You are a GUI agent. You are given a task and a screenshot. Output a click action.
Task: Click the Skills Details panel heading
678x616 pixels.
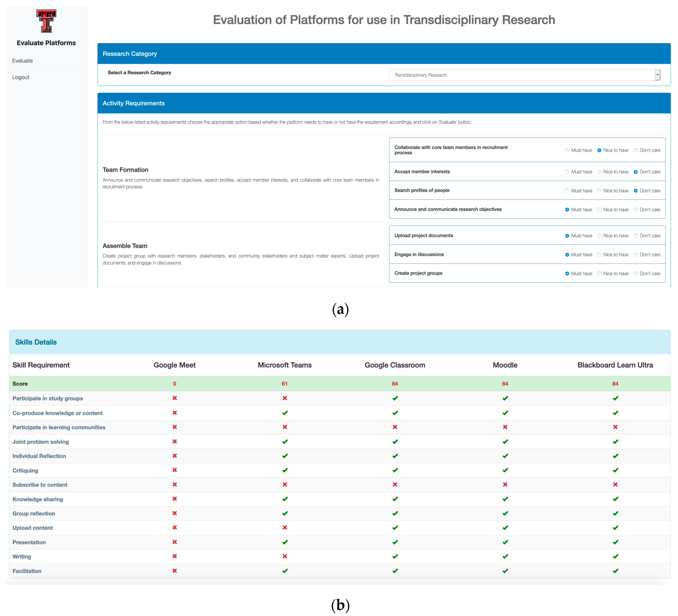pyautogui.click(x=36, y=342)
